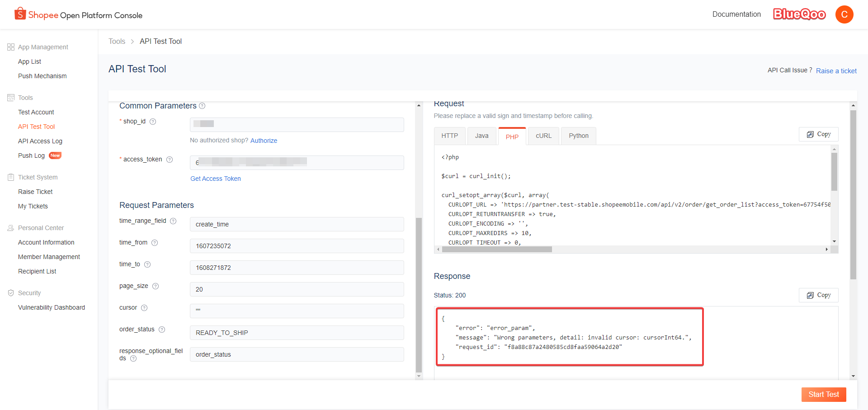This screenshot has width=868, height=410.
Task: Copy the response body
Action: click(x=818, y=295)
